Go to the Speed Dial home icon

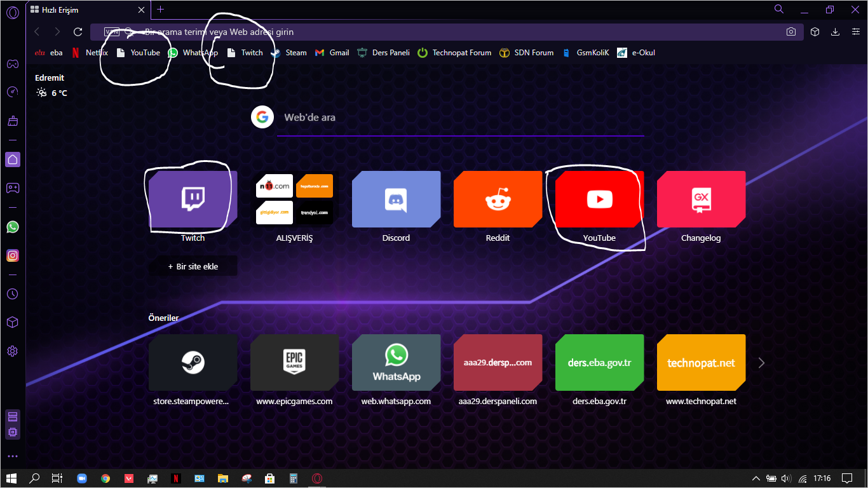pyautogui.click(x=13, y=159)
